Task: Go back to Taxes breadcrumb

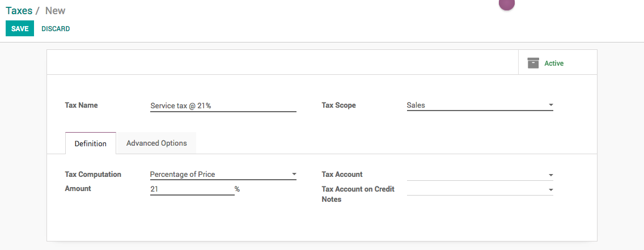Action: click(x=19, y=11)
